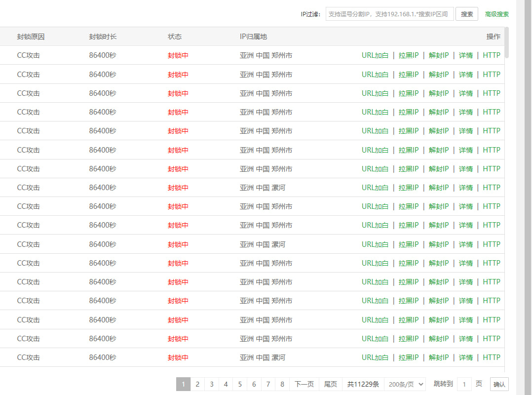Click the 封锁时长 column header
532x395 pixels.
[x=103, y=37]
